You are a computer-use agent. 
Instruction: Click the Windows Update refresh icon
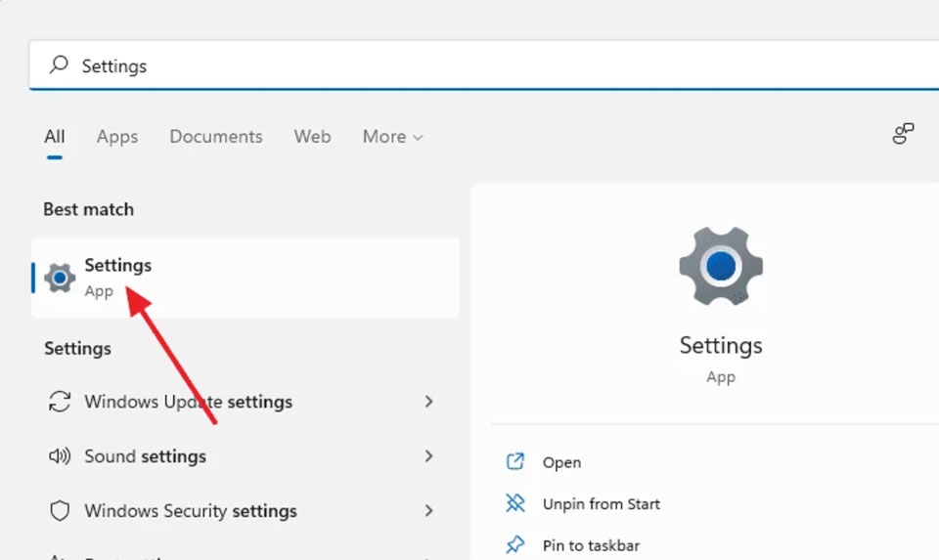[x=60, y=402]
